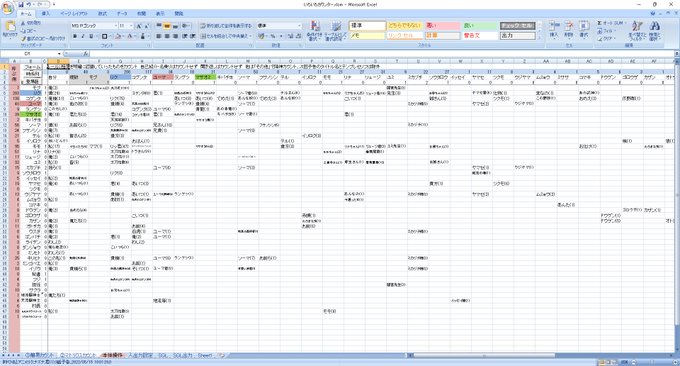This screenshot has width=680, height=366.
Task: Open Conditional Formatting icon menu
Action: (315, 26)
